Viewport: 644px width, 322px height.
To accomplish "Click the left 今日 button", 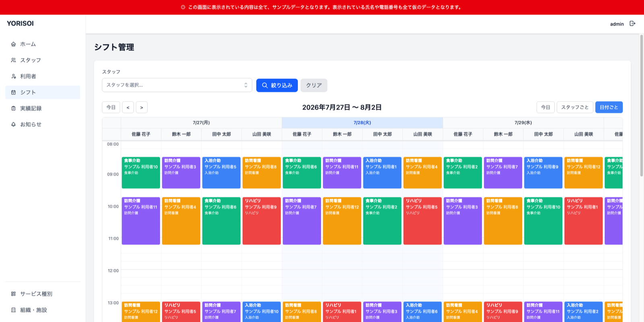I will [x=111, y=107].
